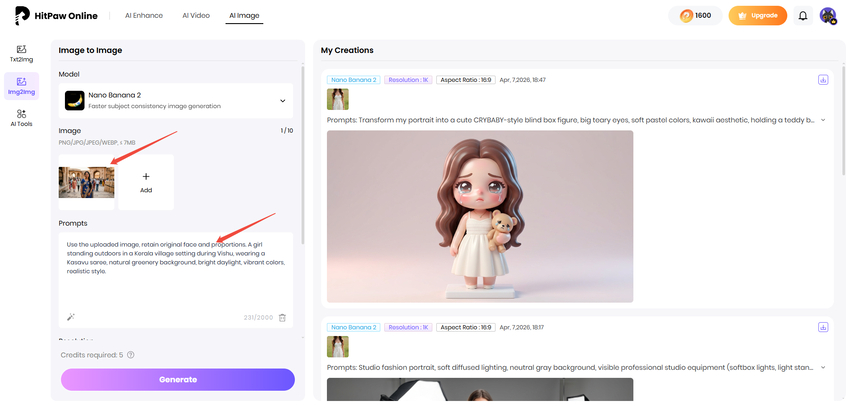Viewport: 854px width, 409px height.
Task: Click the notification bell icon
Action: coord(802,16)
